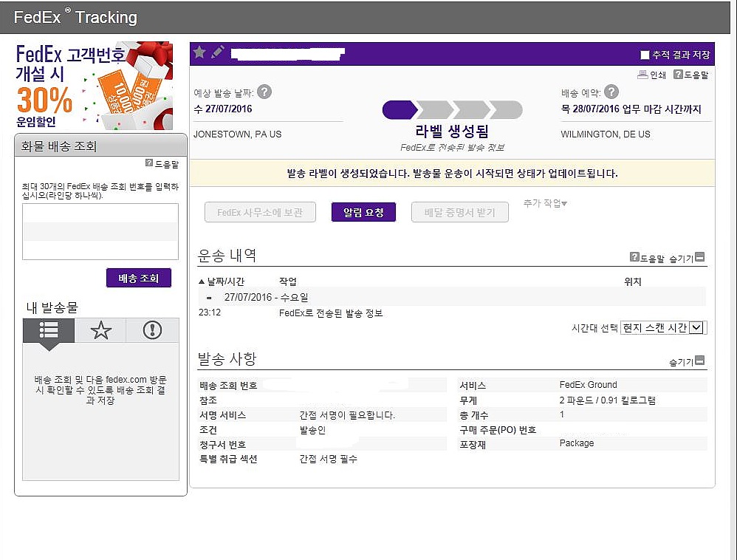Click the 작업 column header

288,281
